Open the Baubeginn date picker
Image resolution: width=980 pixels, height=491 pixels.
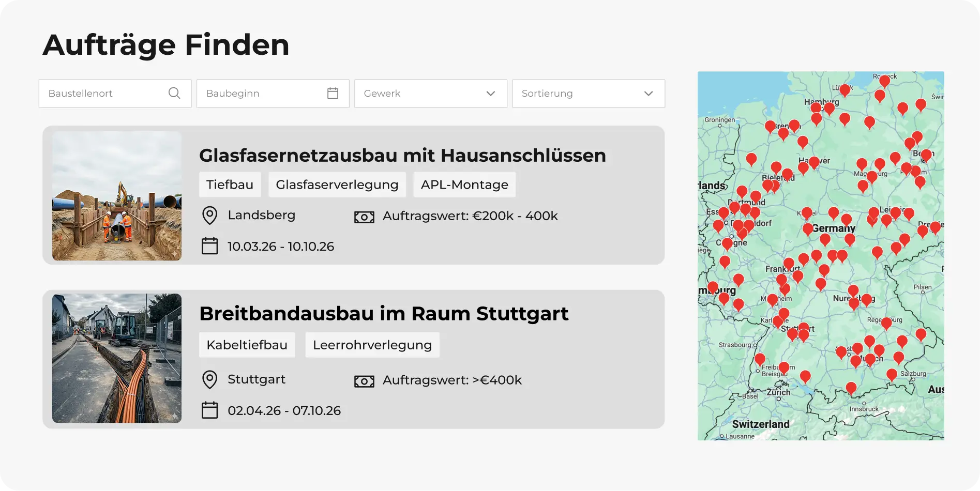click(x=273, y=93)
